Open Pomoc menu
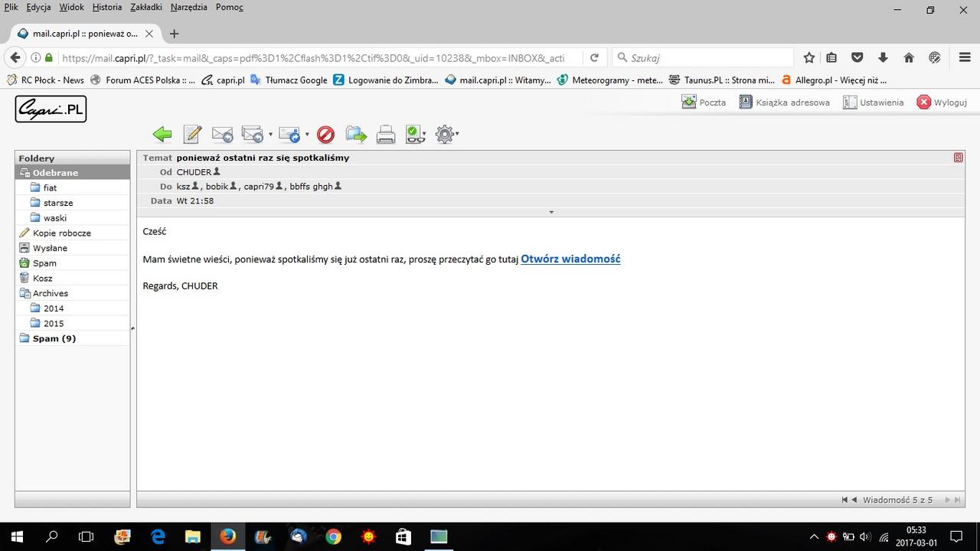 230,7
